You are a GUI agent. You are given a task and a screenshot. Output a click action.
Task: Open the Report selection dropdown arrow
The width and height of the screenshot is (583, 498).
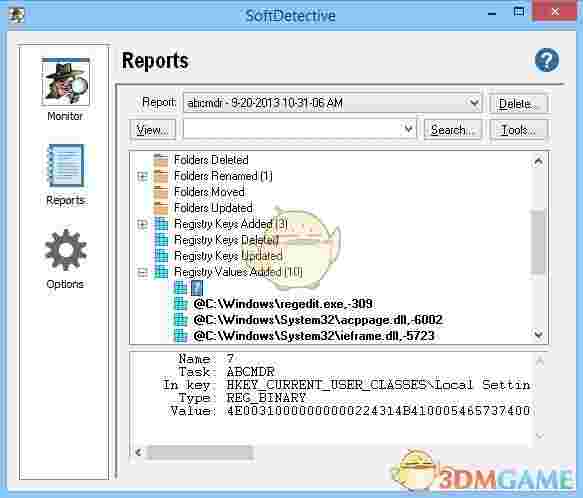coord(474,103)
